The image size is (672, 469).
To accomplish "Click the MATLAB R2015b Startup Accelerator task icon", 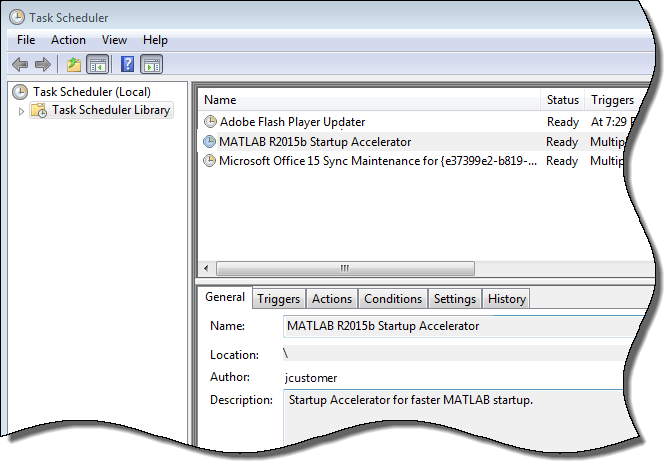I will click(x=209, y=141).
